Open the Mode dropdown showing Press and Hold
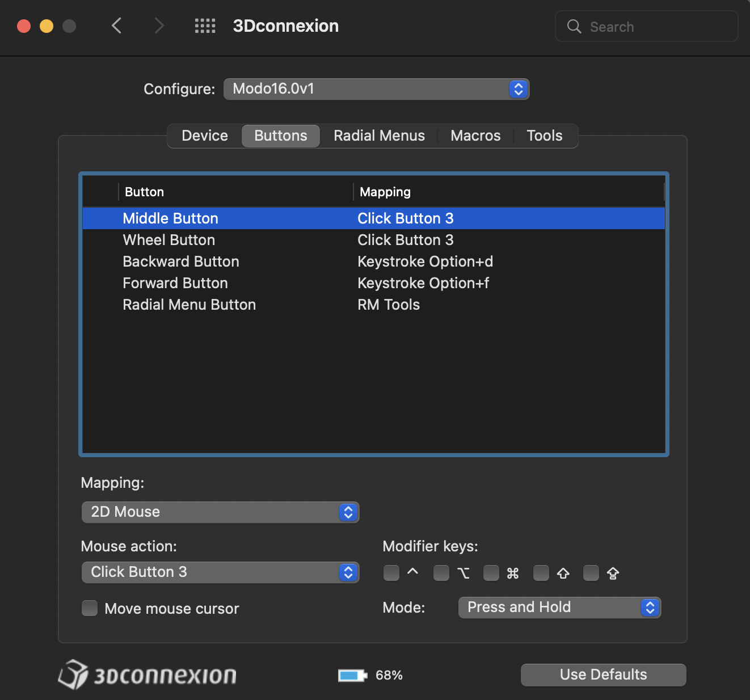 (559, 608)
